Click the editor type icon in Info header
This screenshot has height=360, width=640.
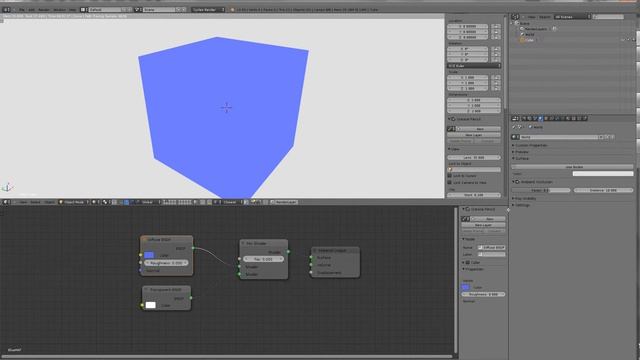(6, 9)
